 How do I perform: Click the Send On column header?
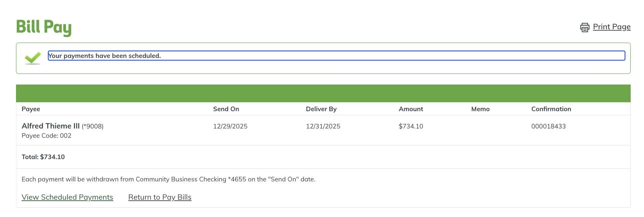click(x=226, y=109)
